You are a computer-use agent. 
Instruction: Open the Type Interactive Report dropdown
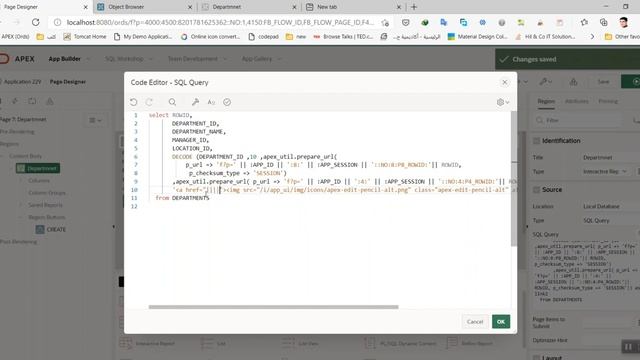tap(606, 171)
